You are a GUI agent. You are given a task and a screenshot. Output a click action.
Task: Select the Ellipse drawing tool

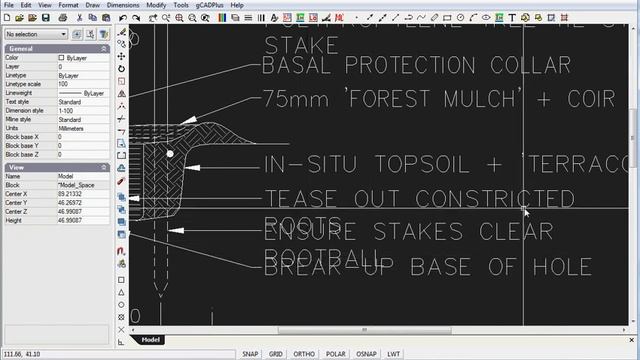tap(486, 18)
